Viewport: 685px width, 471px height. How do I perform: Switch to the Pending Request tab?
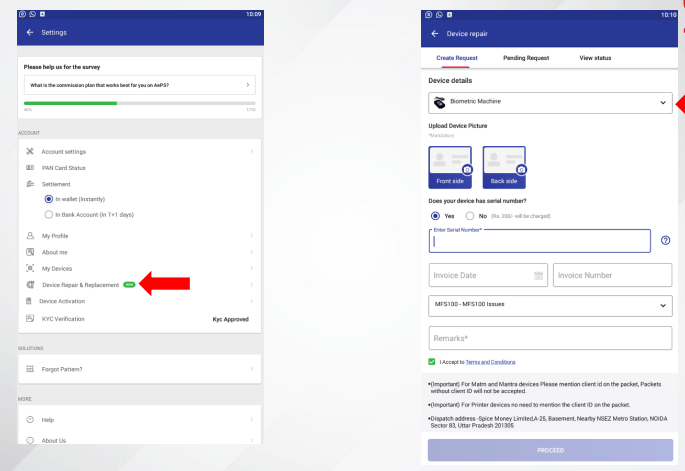[x=526, y=58]
